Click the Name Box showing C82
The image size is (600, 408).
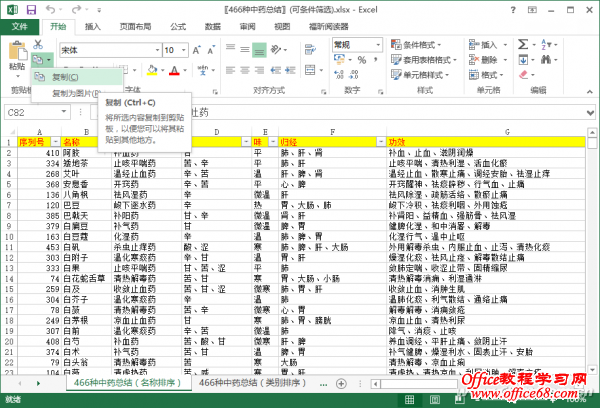(x=30, y=113)
